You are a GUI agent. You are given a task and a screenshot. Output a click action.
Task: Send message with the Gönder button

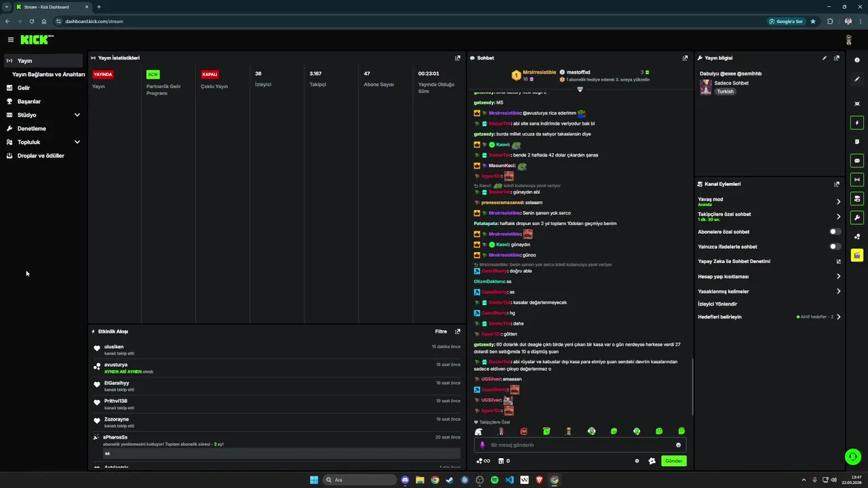pos(673,461)
